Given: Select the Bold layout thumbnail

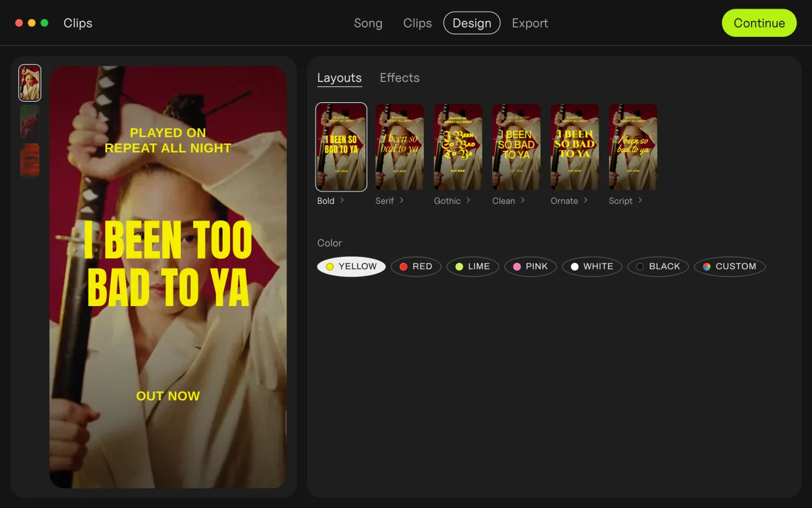Looking at the screenshot, I should coord(341,147).
